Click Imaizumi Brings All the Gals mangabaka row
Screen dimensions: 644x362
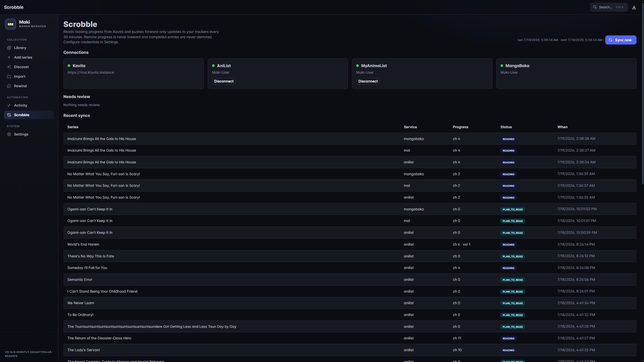click(350, 139)
